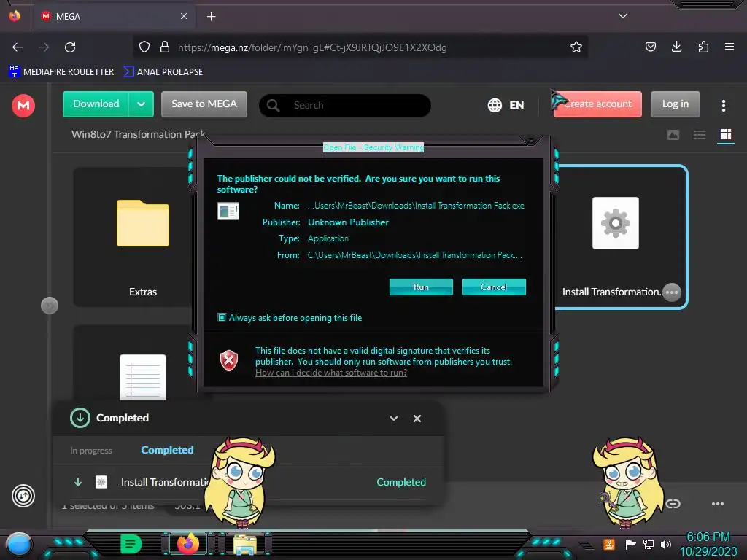This screenshot has width=747, height=560.
Task: Click the taskbar clock 6:06 PM
Action: 708,537
